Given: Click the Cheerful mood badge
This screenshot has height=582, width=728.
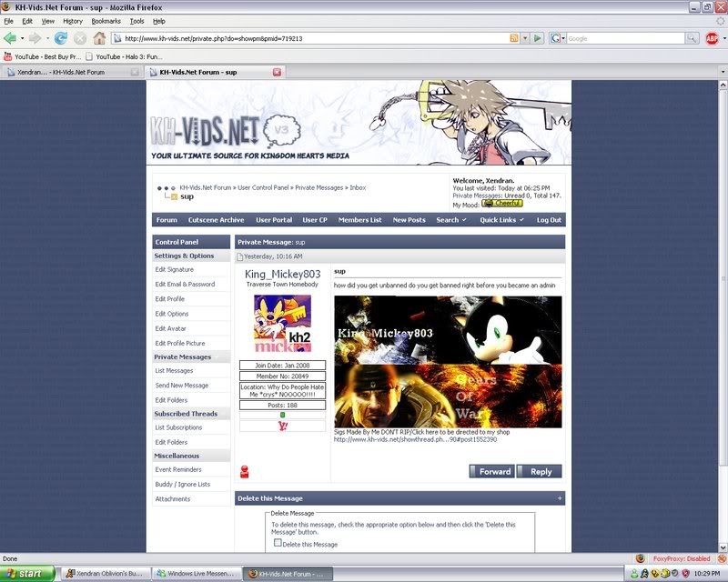Looking at the screenshot, I should (x=502, y=204).
